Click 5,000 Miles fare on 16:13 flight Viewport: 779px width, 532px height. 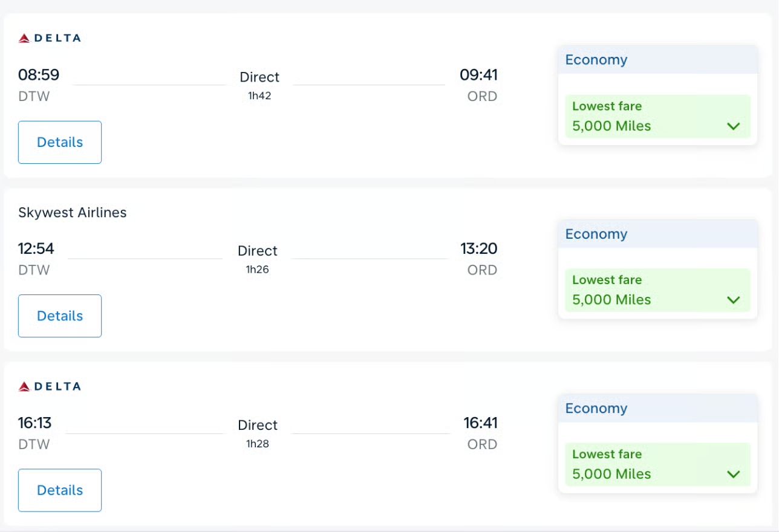[x=611, y=473]
